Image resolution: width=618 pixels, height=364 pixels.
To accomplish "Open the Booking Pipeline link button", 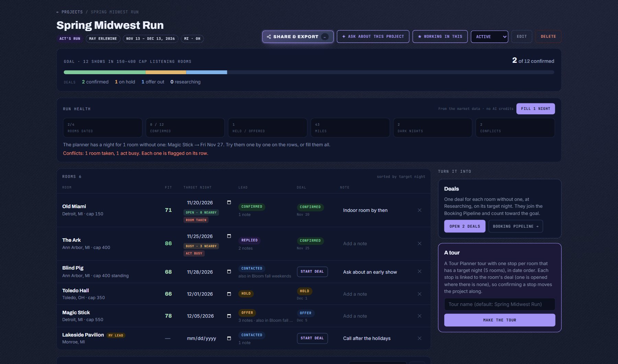I will pos(515,226).
